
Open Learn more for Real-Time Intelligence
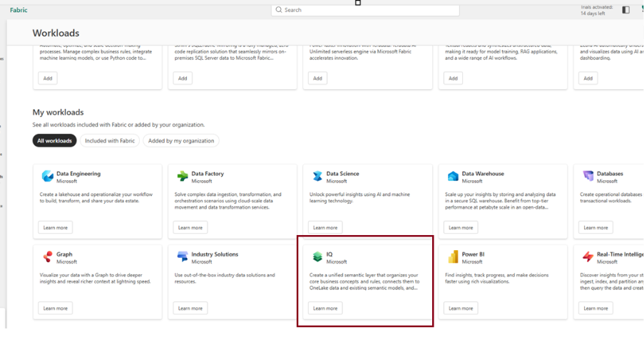(x=596, y=309)
